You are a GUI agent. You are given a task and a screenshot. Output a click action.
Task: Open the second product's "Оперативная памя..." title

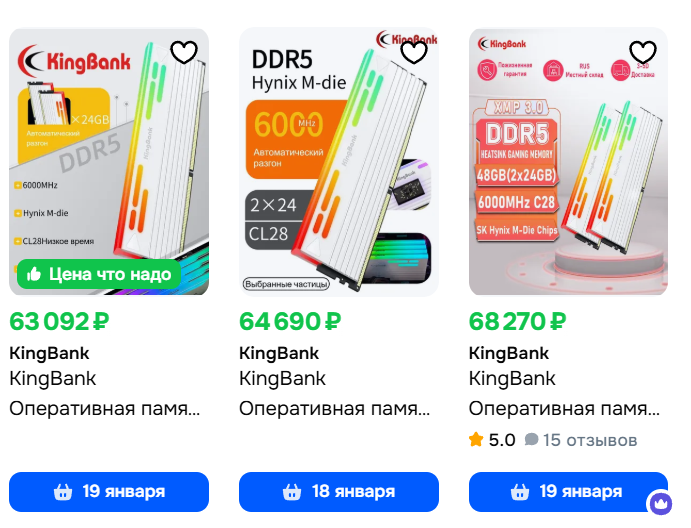[335, 409]
